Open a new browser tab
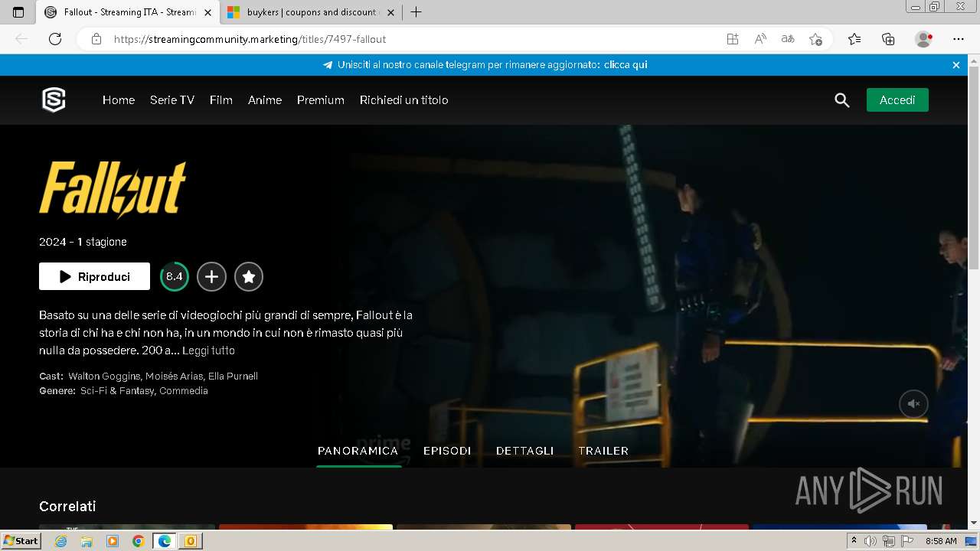The height and width of the screenshot is (551, 980). click(416, 12)
